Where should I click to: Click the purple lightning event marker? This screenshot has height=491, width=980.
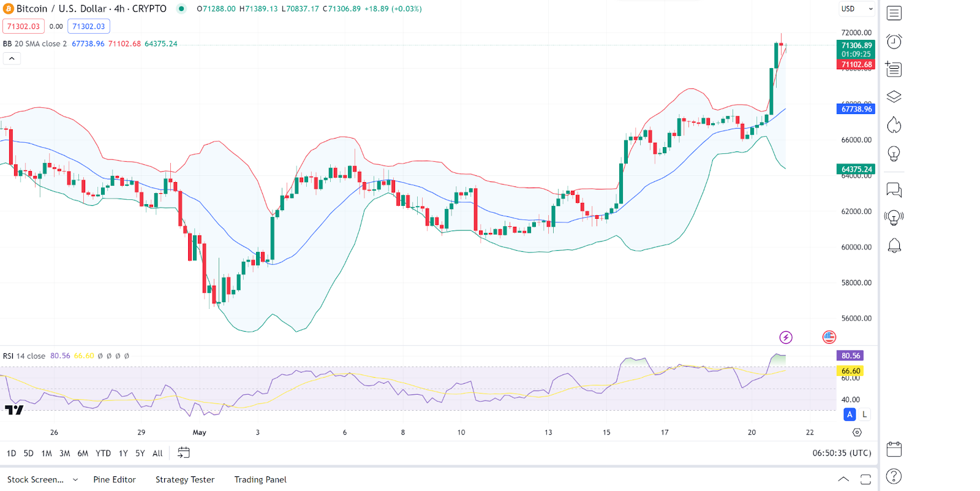point(786,337)
